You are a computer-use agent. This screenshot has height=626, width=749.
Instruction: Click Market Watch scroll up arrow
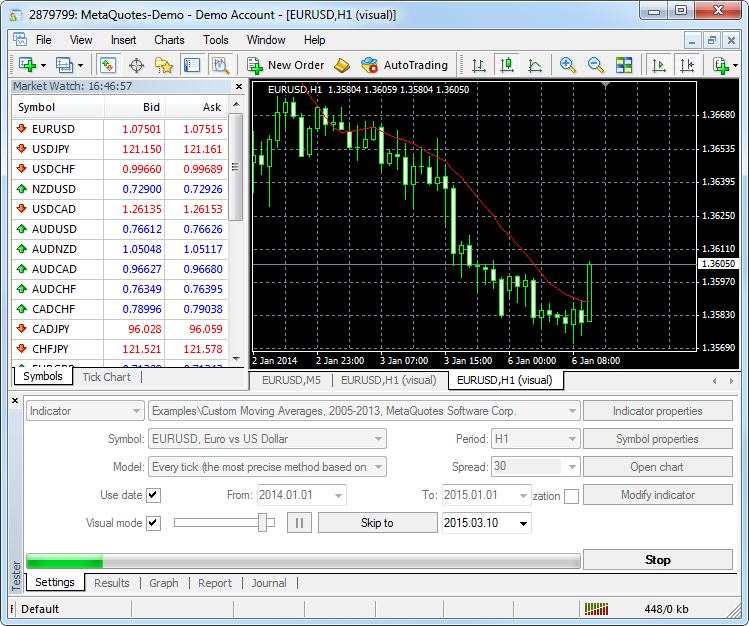click(236, 104)
